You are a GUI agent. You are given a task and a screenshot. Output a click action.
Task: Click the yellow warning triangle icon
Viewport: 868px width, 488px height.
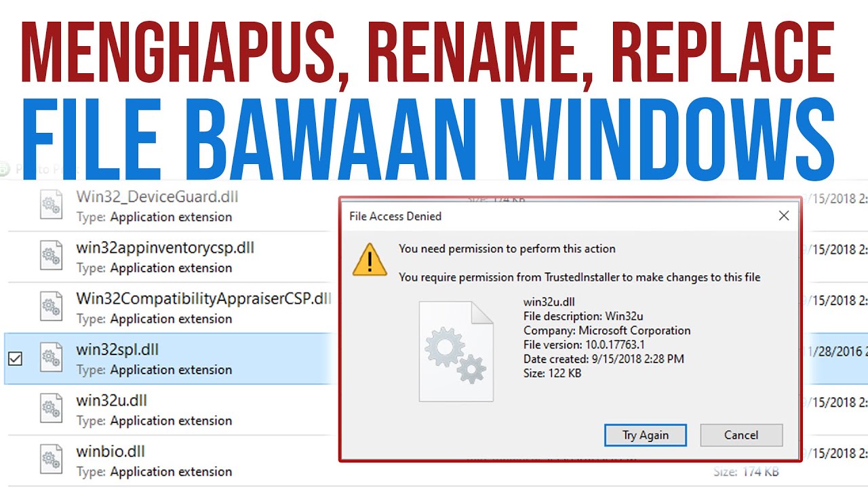click(x=370, y=260)
